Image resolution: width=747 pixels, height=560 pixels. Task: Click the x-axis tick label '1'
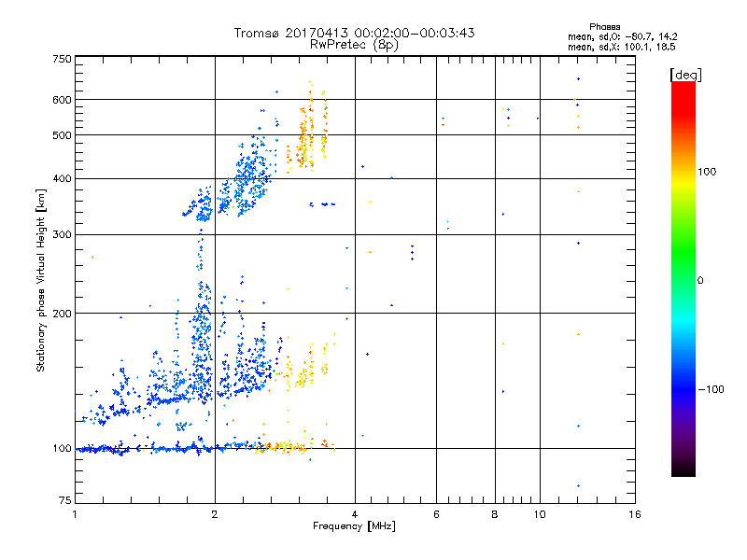75,514
